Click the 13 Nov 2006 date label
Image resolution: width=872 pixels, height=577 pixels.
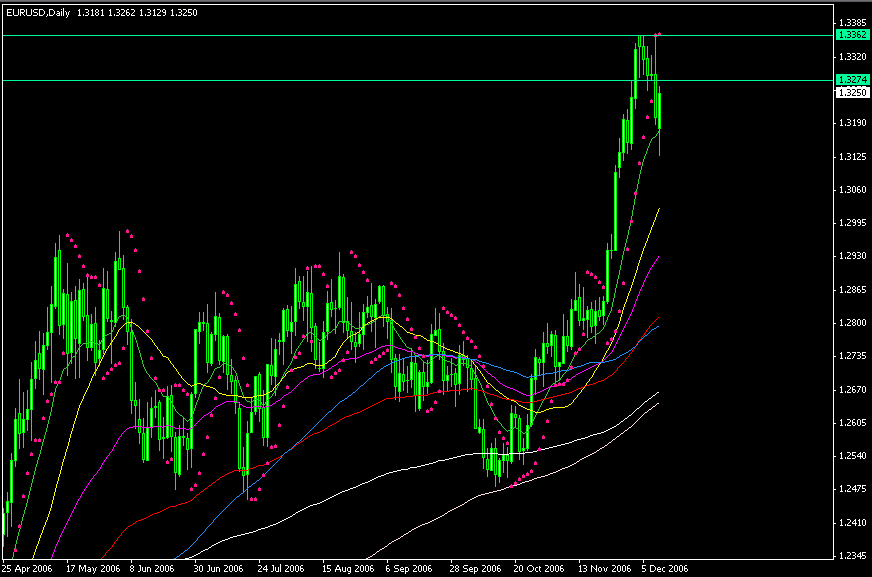(605, 569)
